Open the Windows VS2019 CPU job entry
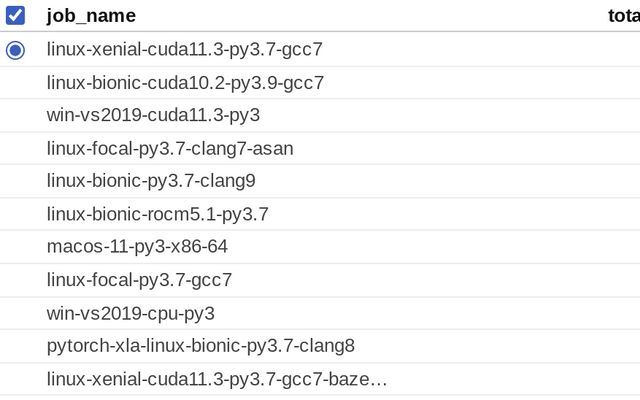Viewport: 640px width, 400px height. point(131,313)
